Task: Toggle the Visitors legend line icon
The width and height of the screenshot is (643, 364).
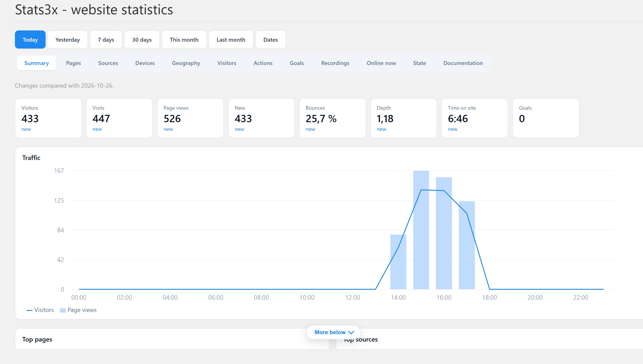Action: click(x=30, y=310)
